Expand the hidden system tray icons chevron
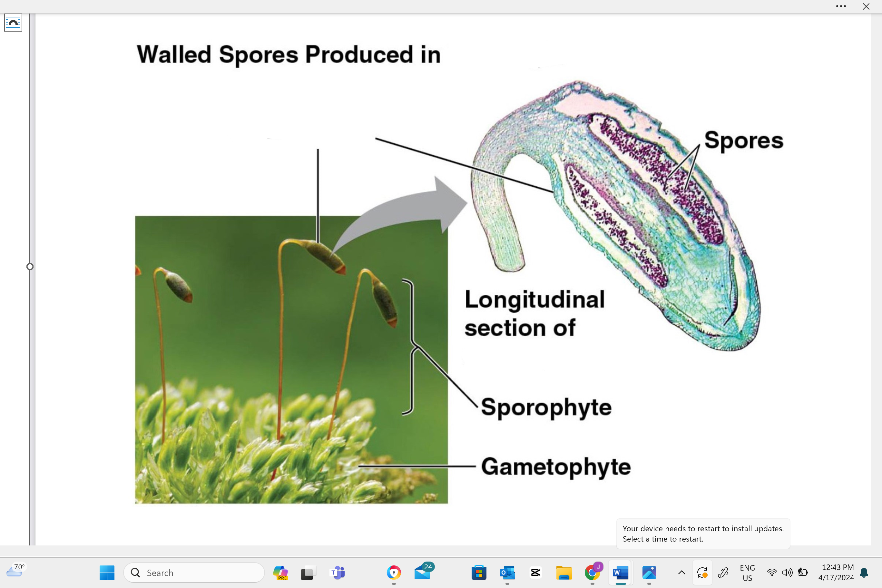882x588 pixels. click(x=682, y=573)
